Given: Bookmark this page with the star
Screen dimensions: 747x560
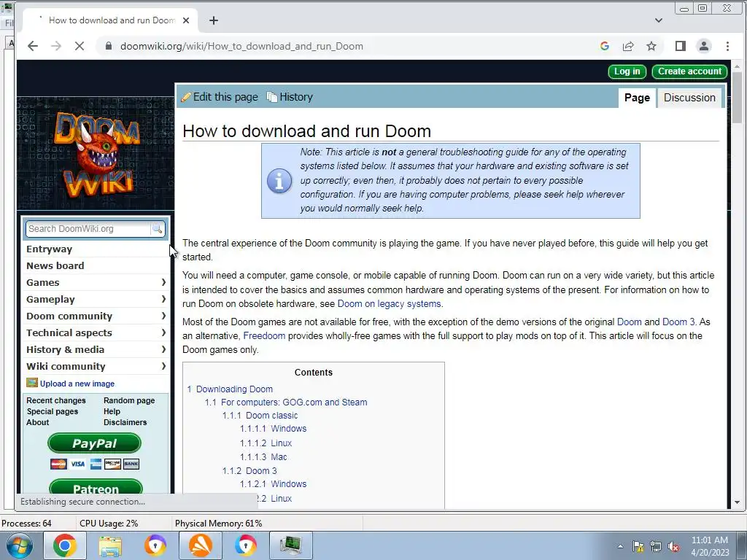Looking at the screenshot, I should tap(651, 46).
